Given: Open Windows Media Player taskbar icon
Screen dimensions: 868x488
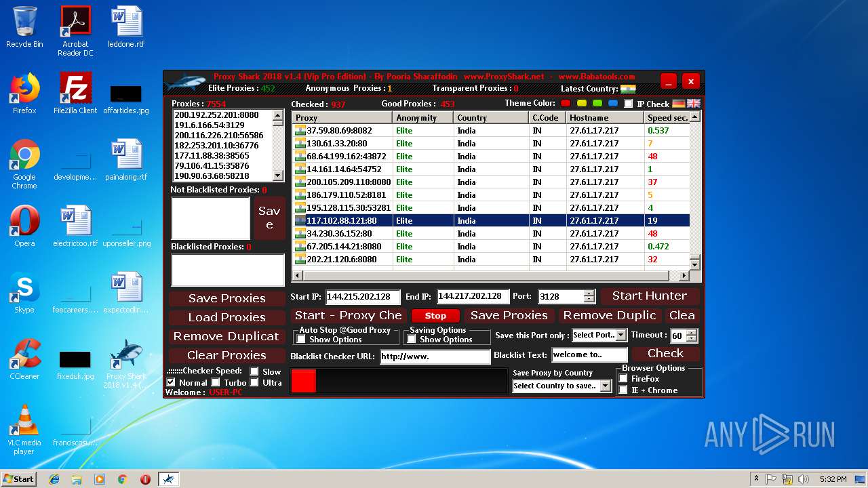Looking at the screenshot, I should [100, 479].
